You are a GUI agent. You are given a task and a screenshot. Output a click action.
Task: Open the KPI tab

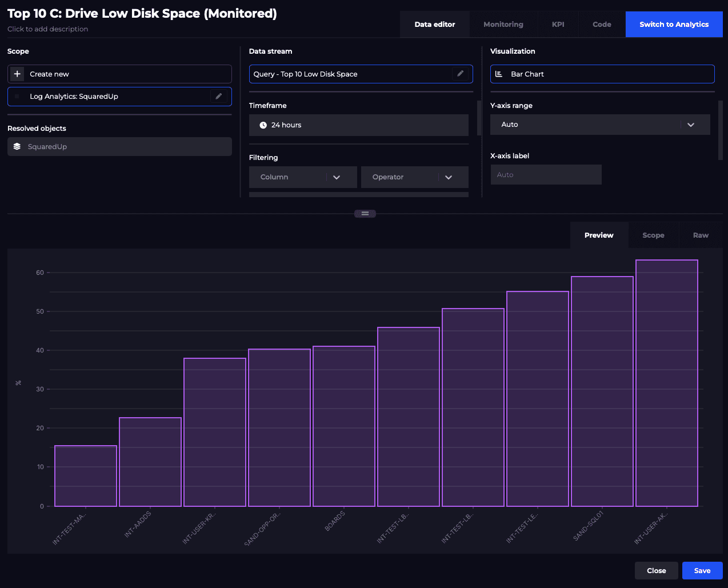pyautogui.click(x=558, y=25)
